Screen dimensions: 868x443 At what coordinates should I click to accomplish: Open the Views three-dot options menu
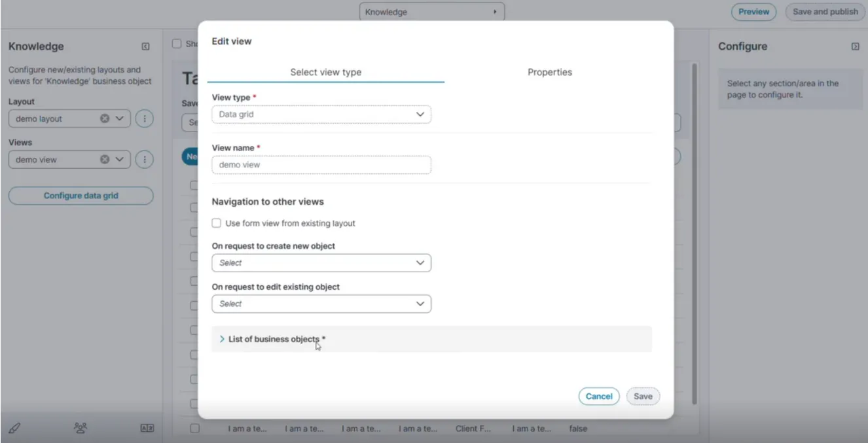145,160
